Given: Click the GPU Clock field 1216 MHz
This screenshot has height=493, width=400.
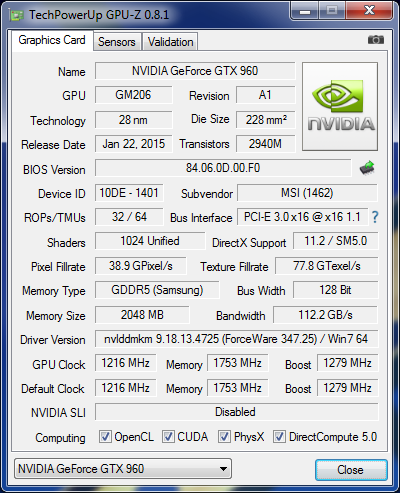Looking at the screenshot, I should click(126, 363).
